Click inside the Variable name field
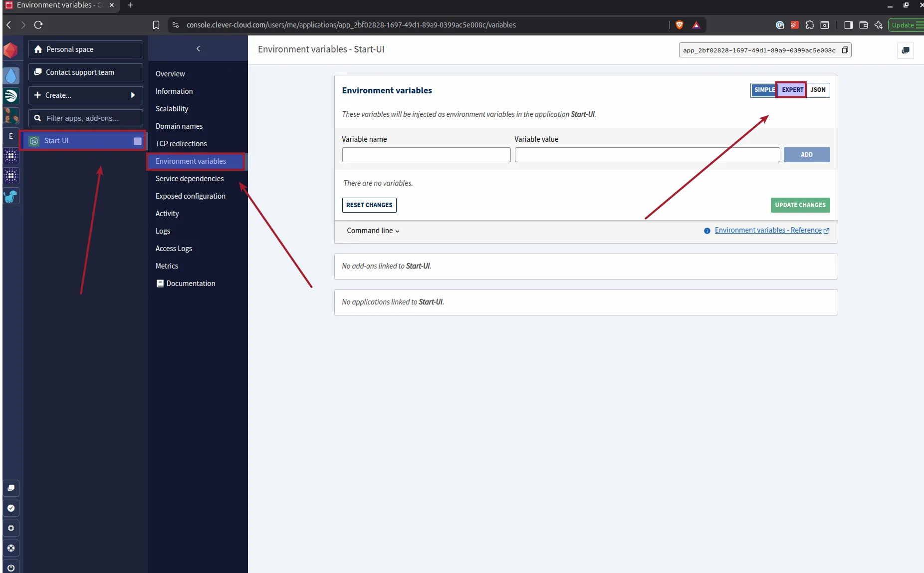The height and width of the screenshot is (573, 924). point(426,155)
